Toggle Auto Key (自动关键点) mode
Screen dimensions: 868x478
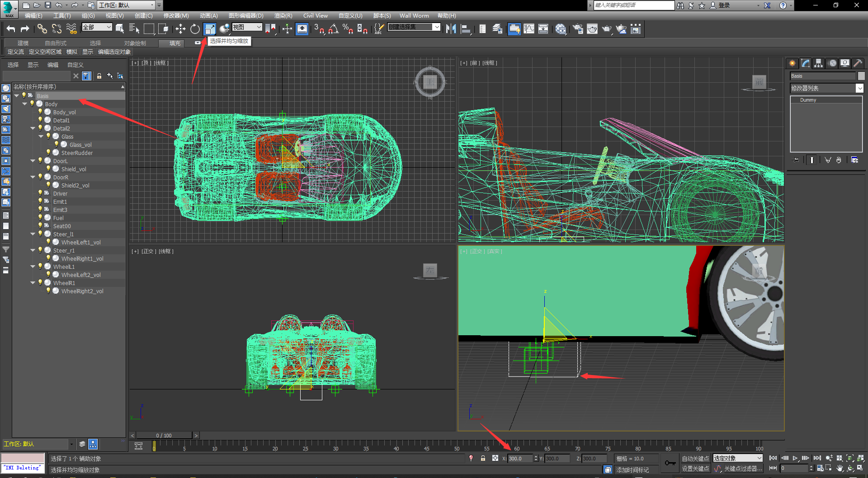[695, 459]
